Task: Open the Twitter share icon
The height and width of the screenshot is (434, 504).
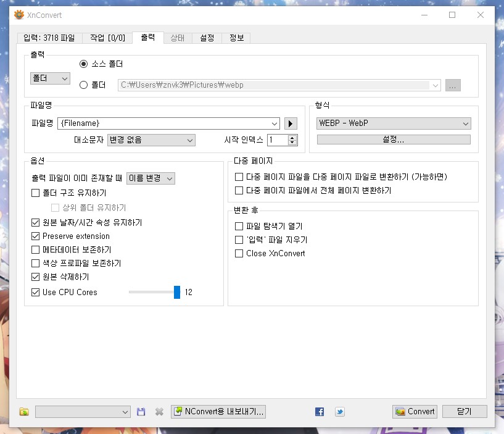Action: pos(340,412)
